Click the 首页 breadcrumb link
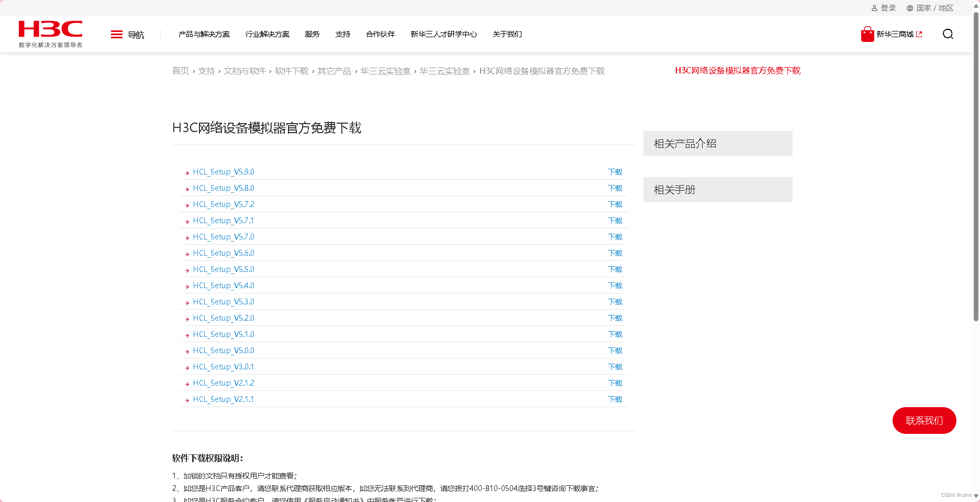Viewport: 980px width, 502px height. (180, 71)
